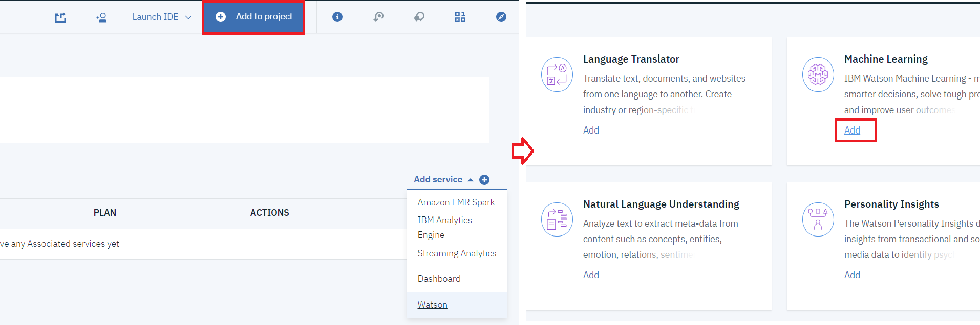Choose Streaming Analytics from the list
This screenshot has height=325, width=980.
[x=457, y=253]
